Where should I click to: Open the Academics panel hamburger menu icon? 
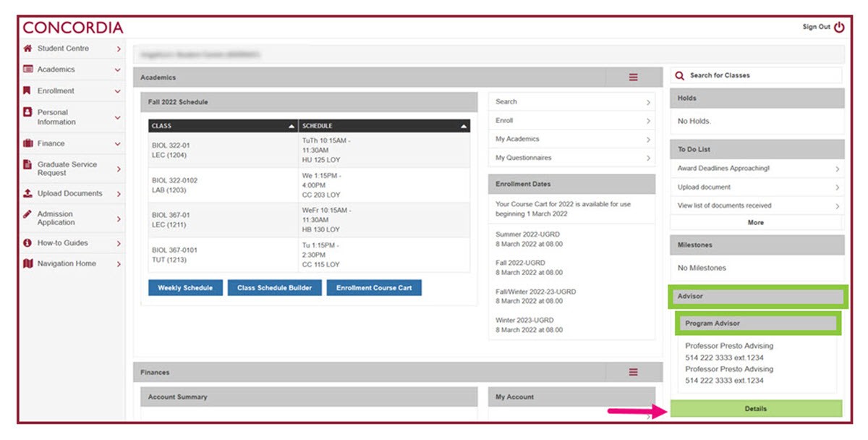pyautogui.click(x=634, y=77)
